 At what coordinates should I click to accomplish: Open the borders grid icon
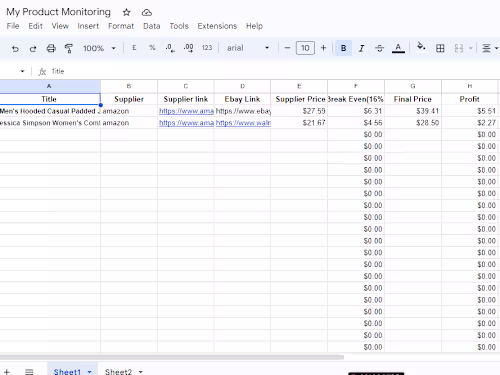[440, 48]
